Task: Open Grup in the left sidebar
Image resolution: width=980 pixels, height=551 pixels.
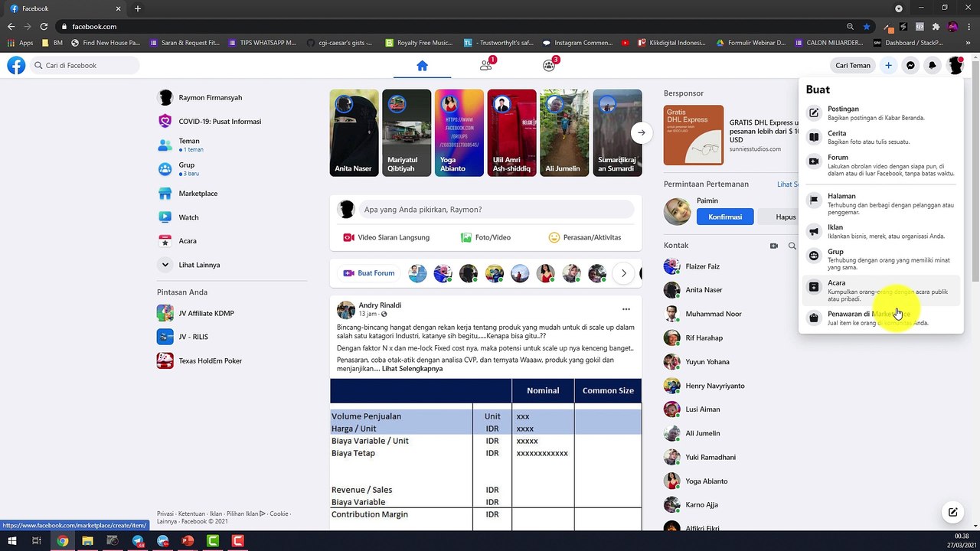Action: tap(232, 168)
